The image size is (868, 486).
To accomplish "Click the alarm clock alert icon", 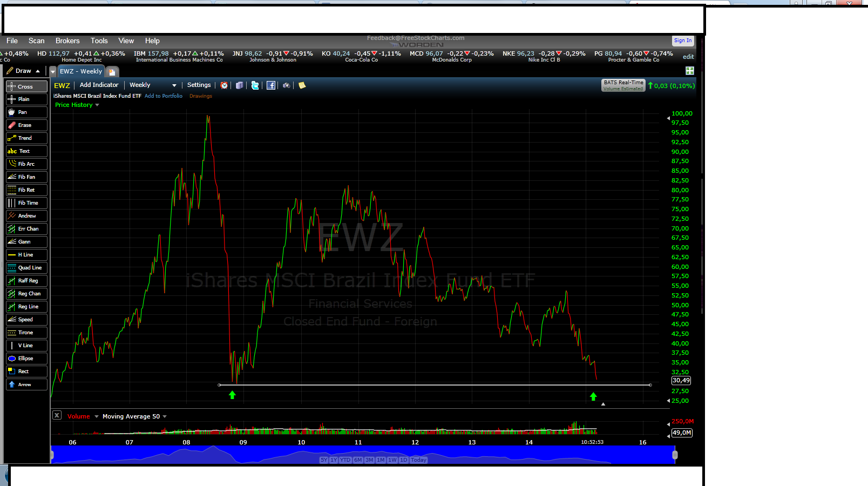I will pyautogui.click(x=224, y=85).
